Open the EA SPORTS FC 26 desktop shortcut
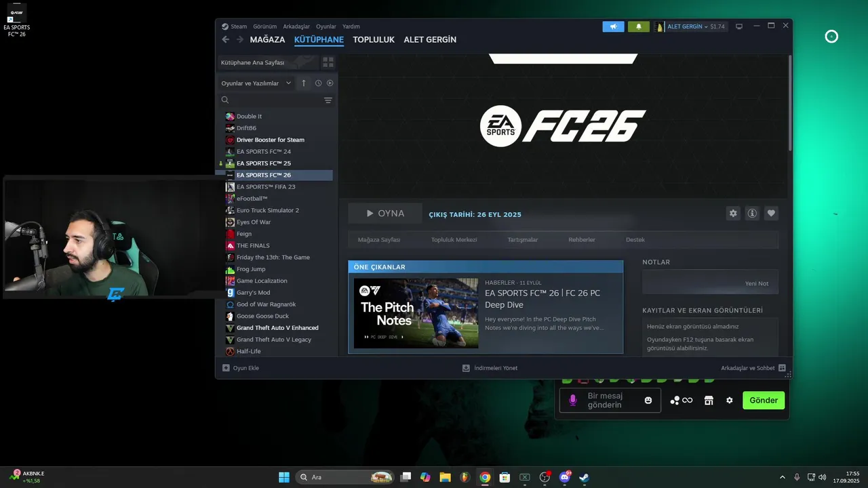This screenshot has width=868, height=488. (16, 20)
